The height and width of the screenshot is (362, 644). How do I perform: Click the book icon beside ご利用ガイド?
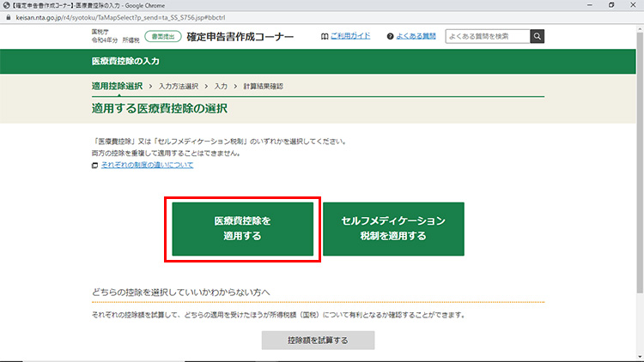[x=324, y=37]
